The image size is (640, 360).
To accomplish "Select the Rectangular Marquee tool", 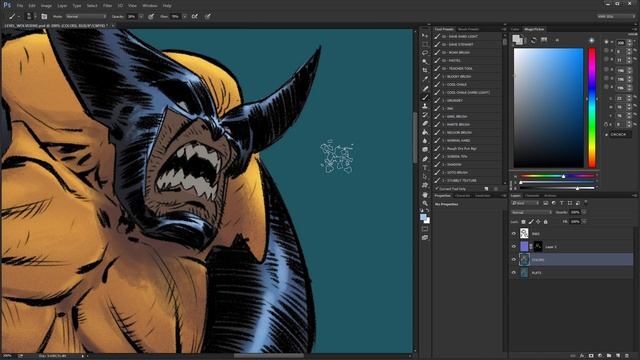I will pyautogui.click(x=425, y=44).
